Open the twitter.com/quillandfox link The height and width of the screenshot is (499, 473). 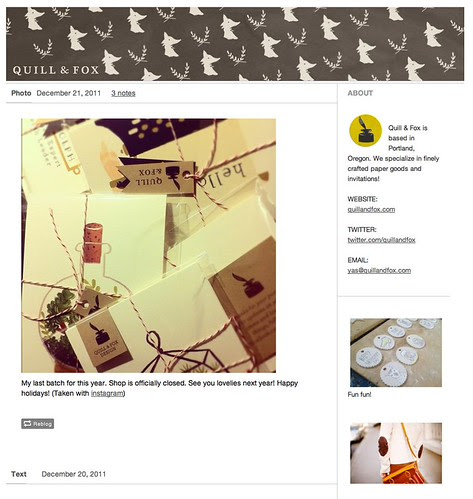pos(381,240)
